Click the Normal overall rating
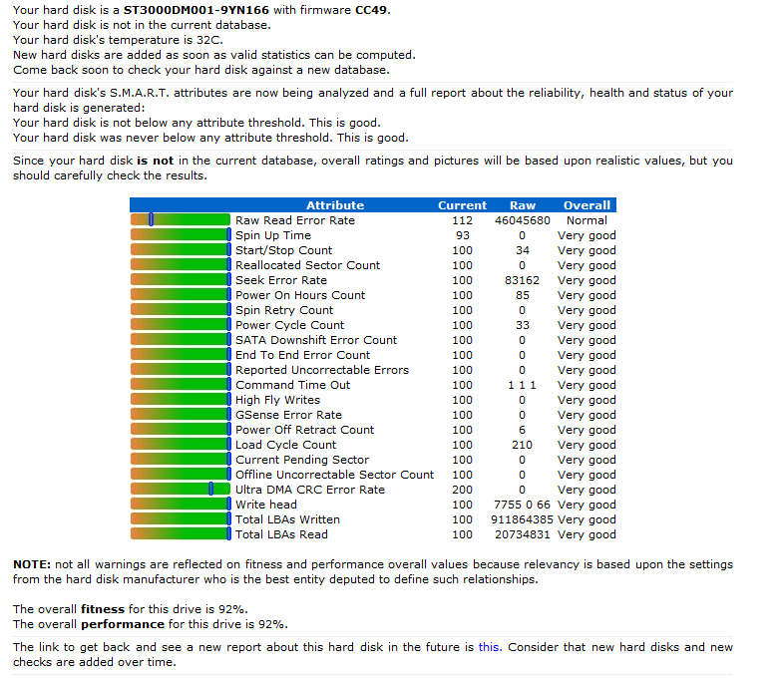The image size is (784, 679). 587,220
